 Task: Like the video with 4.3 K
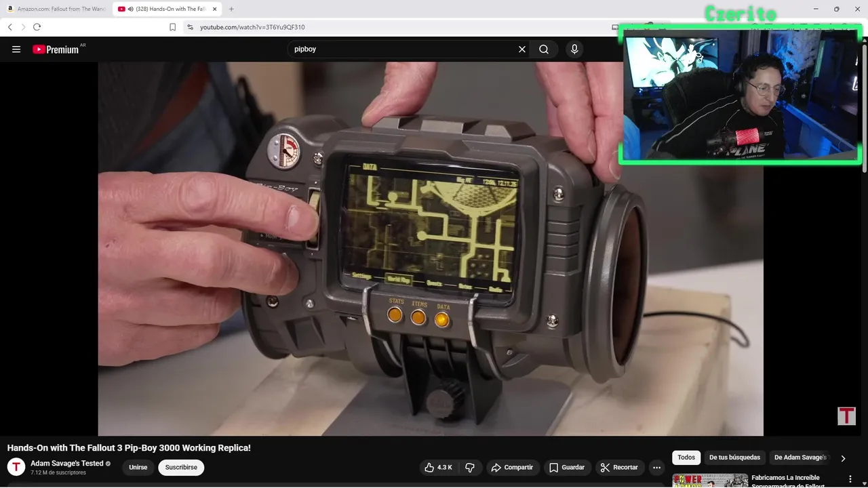438,468
